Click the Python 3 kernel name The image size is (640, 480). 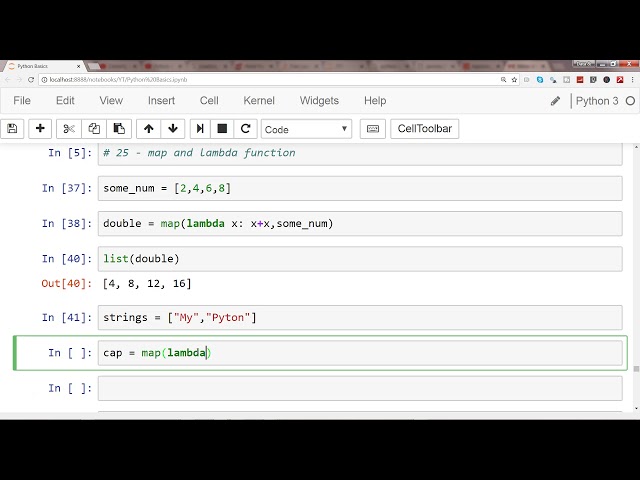pos(597,101)
